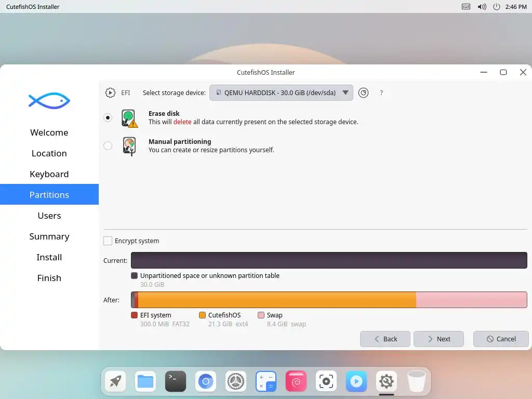Click the 'Erase disk' heading text
The width and height of the screenshot is (532, 399).
click(164, 113)
